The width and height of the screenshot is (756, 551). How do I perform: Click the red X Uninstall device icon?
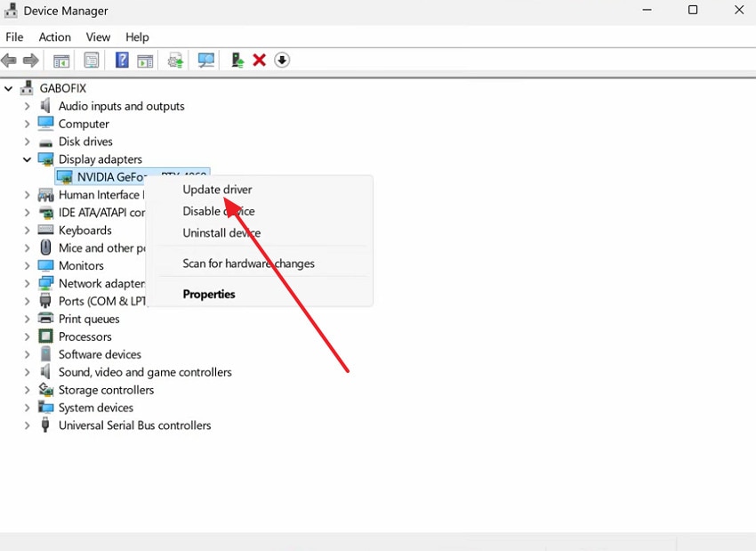click(260, 61)
